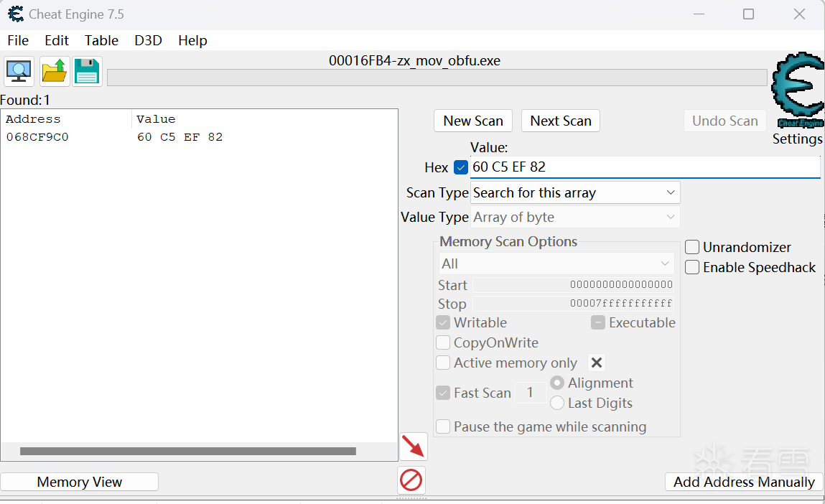The image size is (825, 504).
Task: Save the table with the floppy disk icon
Action: click(87, 71)
